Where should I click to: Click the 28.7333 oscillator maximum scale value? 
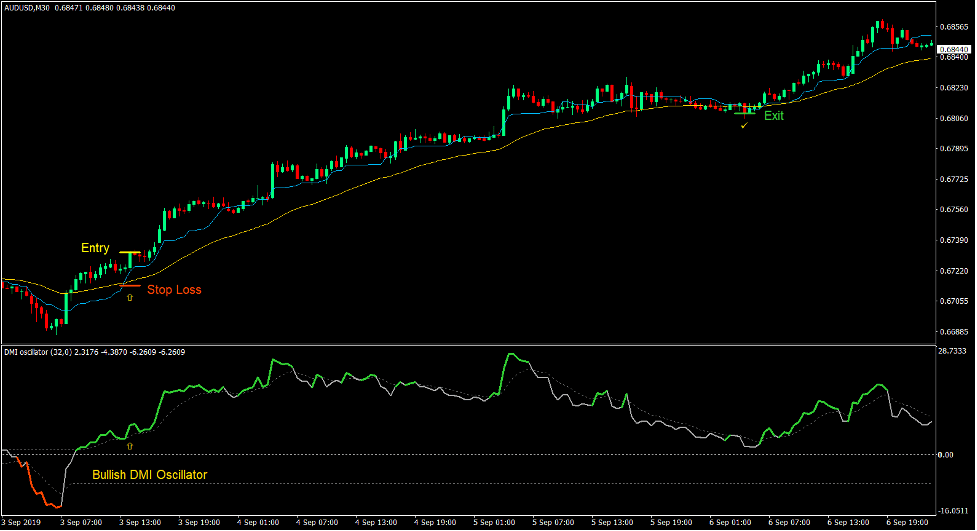click(954, 352)
